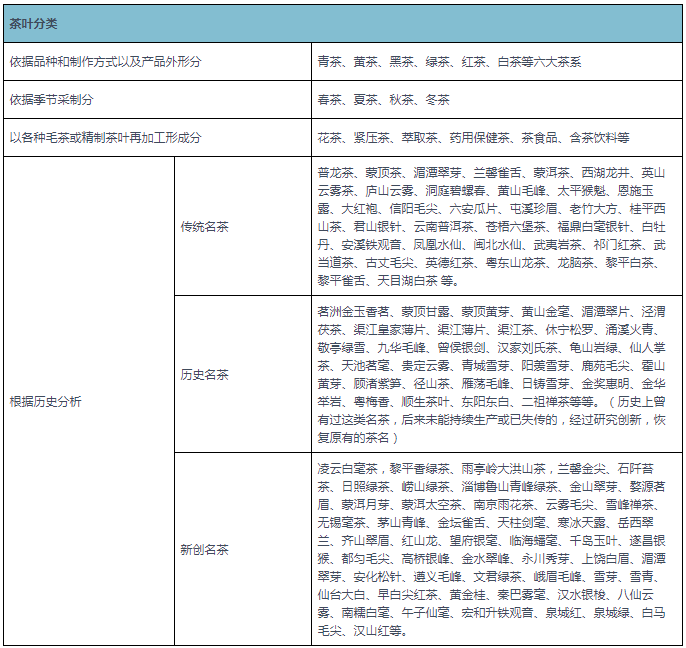Click the cell 根据历史分析
Screen dimensions: 686x648
coord(89,401)
